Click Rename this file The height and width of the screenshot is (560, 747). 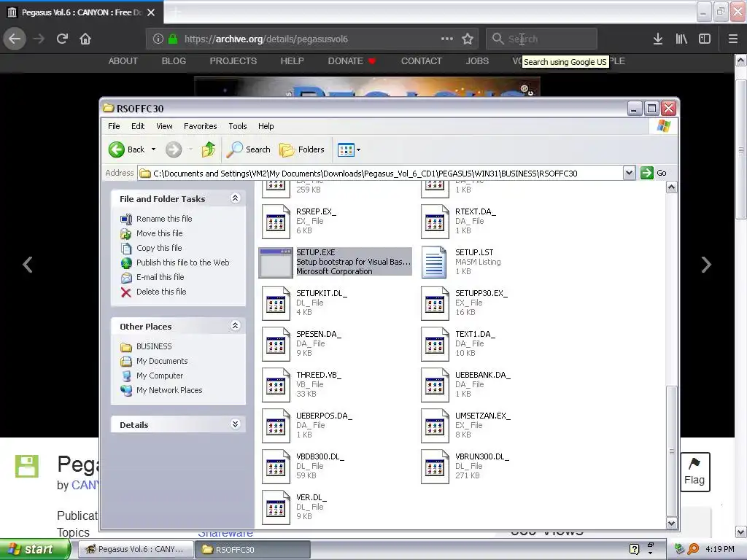coord(164,219)
